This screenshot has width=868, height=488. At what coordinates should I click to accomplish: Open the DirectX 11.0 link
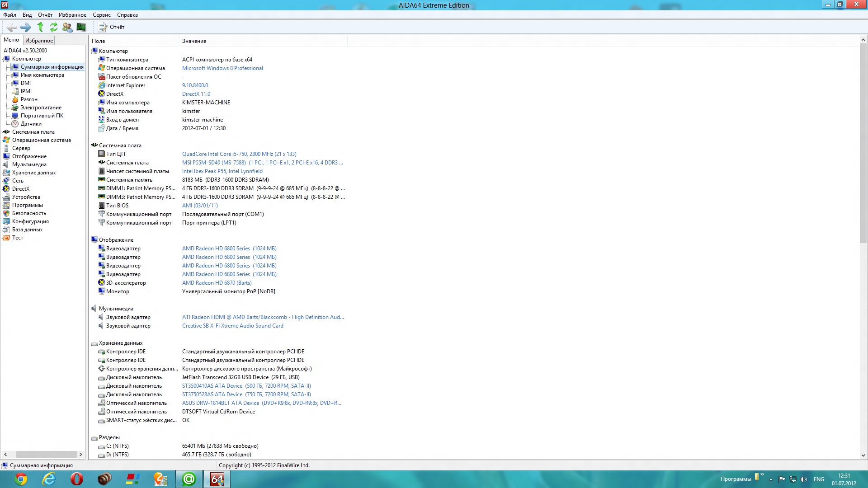[x=196, y=94]
